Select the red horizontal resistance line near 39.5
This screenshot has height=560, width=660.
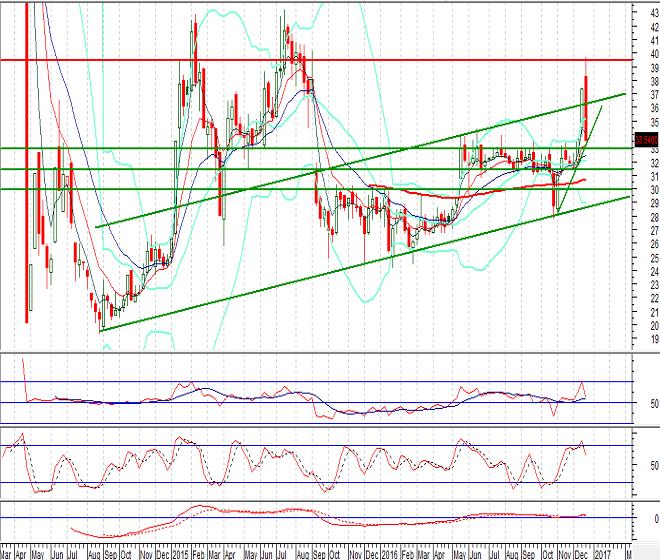coord(316,60)
